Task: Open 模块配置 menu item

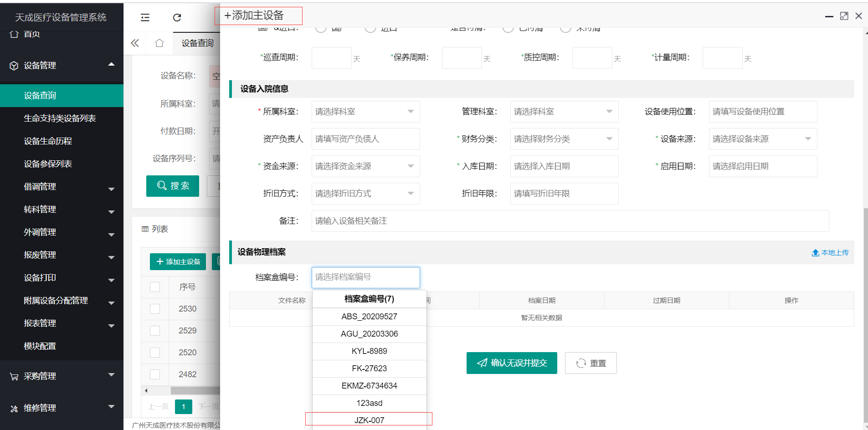Action: [x=62, y=346]
